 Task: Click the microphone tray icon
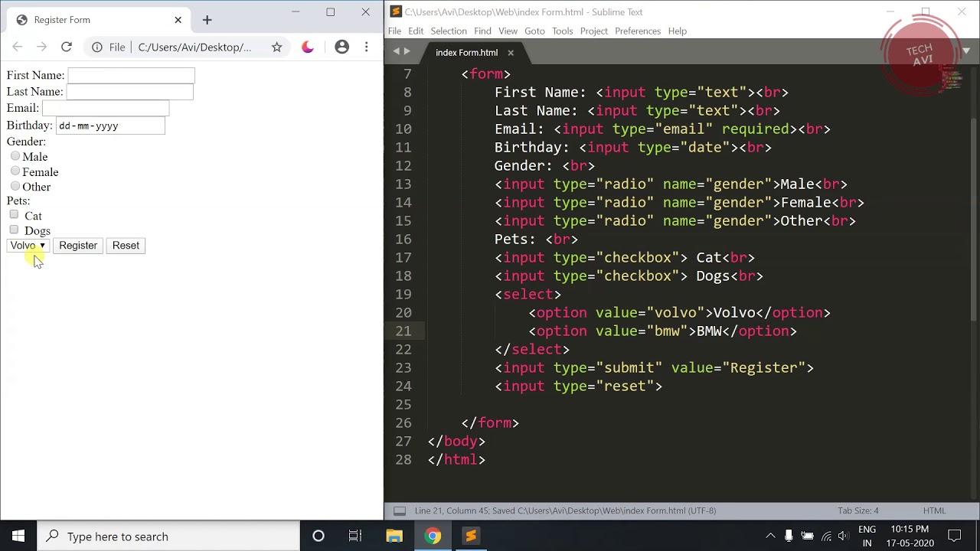click(x=789, y=536)
